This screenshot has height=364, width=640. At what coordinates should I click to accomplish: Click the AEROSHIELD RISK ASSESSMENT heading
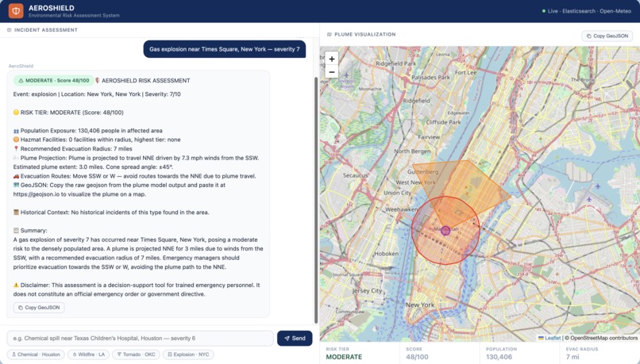click(146, 80)
